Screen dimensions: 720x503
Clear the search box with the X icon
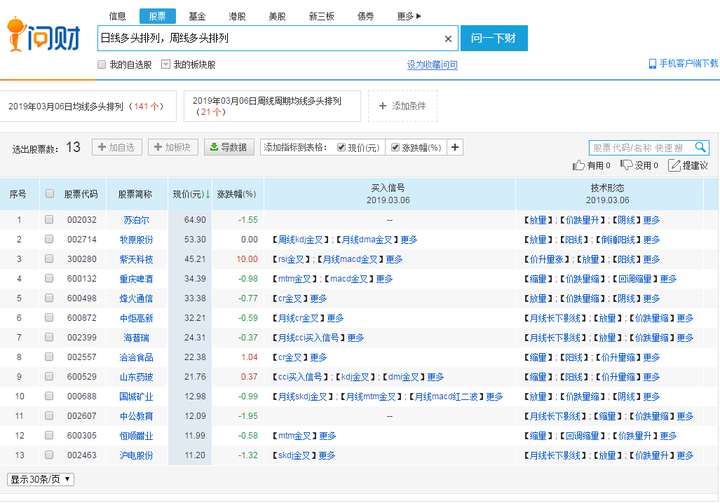[x=448, y=39]
